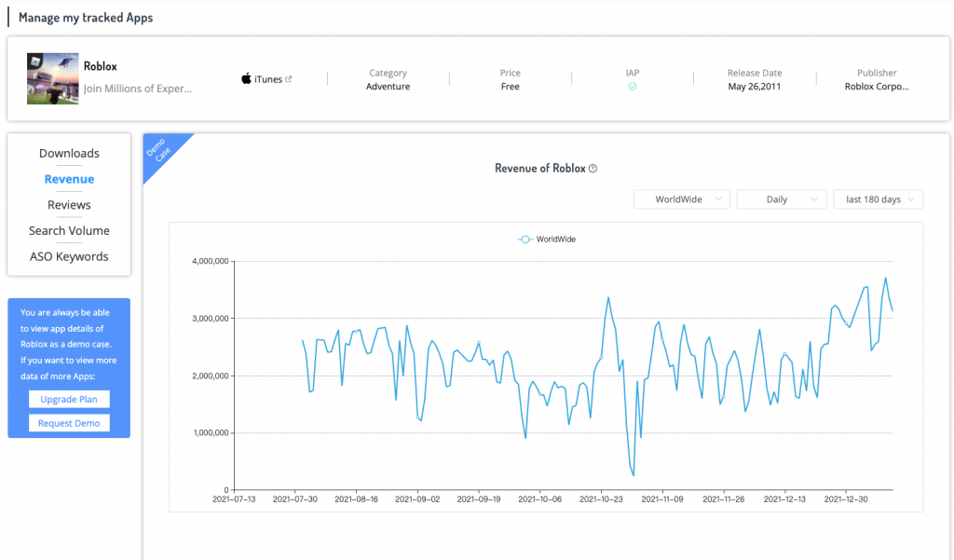
Task: Click the Request Demo button
Action: coord(69,423)
